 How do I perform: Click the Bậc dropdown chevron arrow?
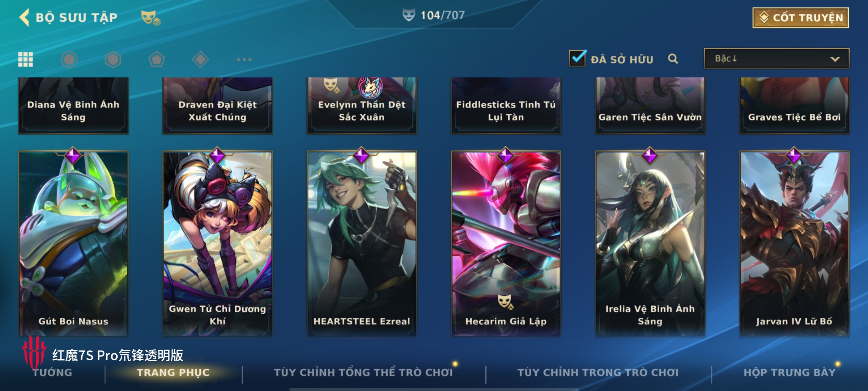click(x=835, y=59)
